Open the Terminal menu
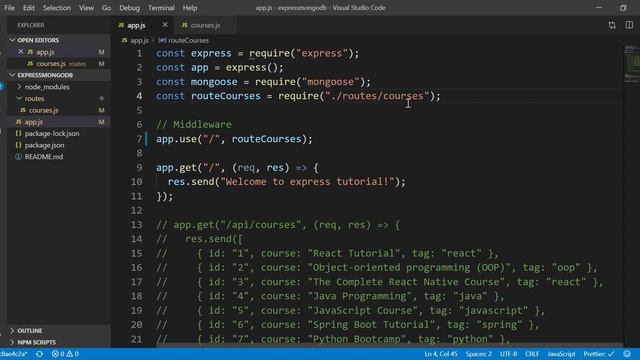This screenshot has width=640, height=360. pyautogui.click(x=161, y=8)
